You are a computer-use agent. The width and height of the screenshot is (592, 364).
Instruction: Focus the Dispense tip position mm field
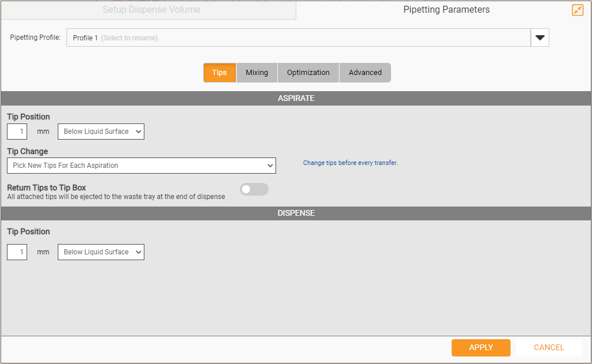17,252
